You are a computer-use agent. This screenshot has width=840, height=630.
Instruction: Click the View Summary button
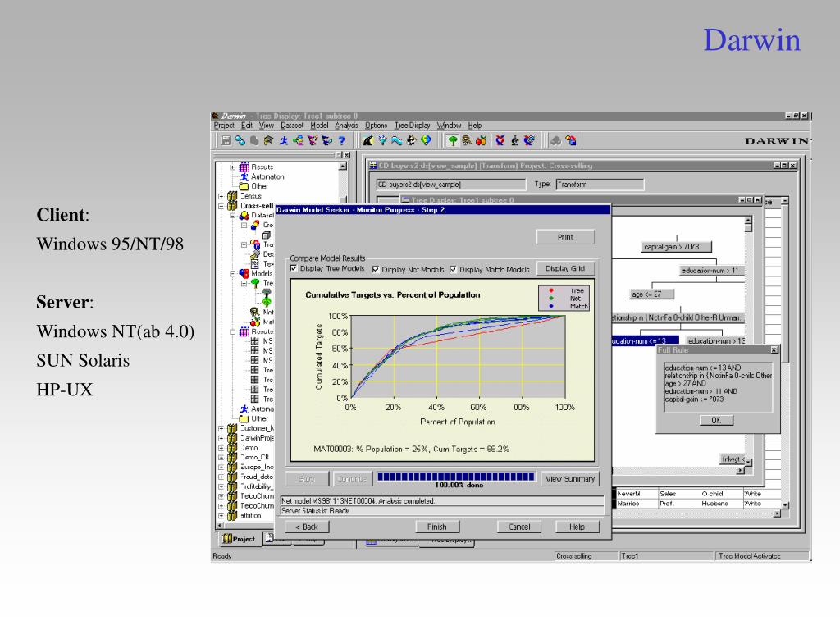tap(570, 478)
